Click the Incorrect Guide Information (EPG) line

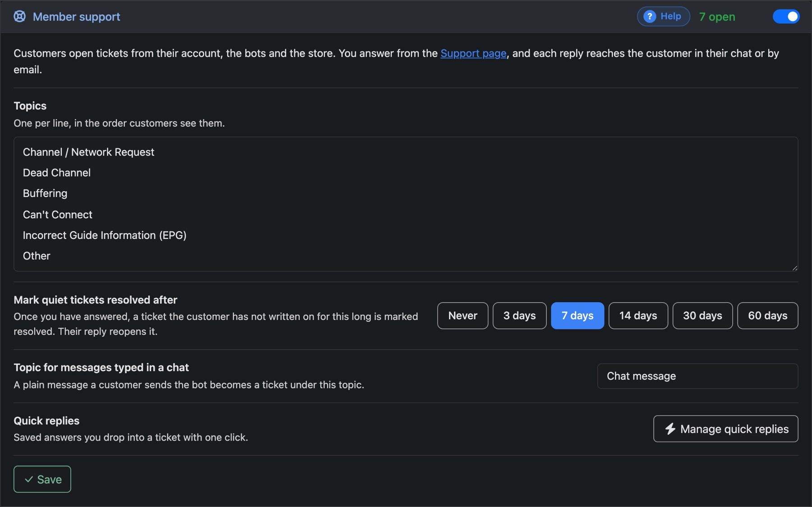pyautogui.click(x=105, y=235)
